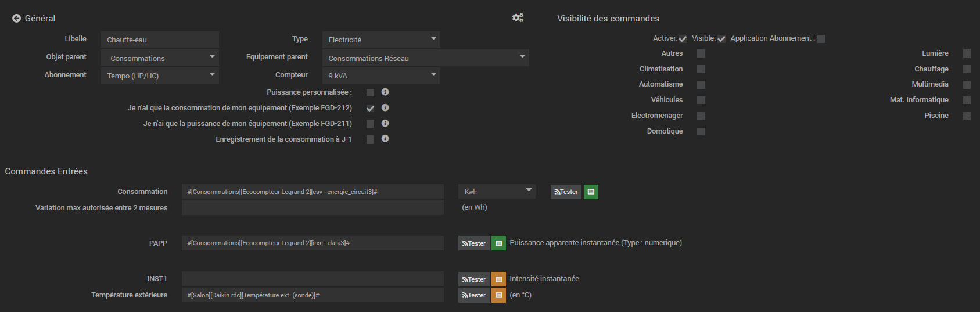Image resolution: width=980 pixels, height=312 pixels.
Task: Click green command picker icon for Consommation
Action: 591,192
